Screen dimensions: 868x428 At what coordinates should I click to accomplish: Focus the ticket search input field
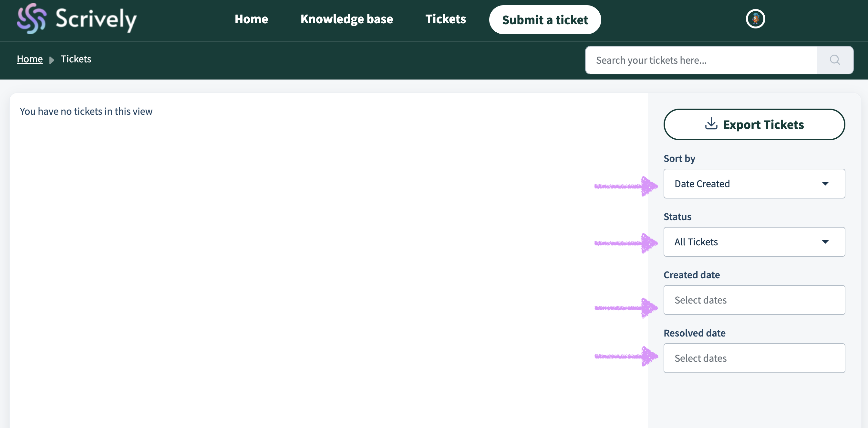point(701,60)
